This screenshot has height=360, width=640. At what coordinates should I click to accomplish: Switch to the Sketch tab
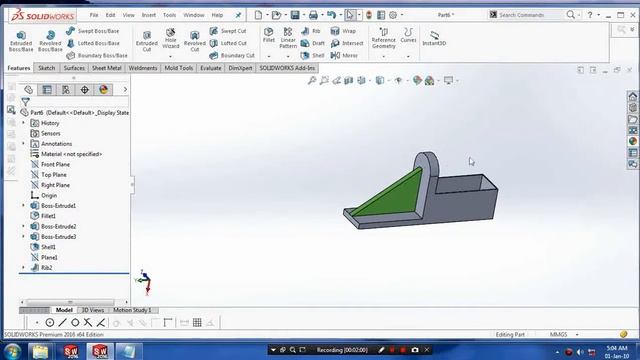(47, 68)
